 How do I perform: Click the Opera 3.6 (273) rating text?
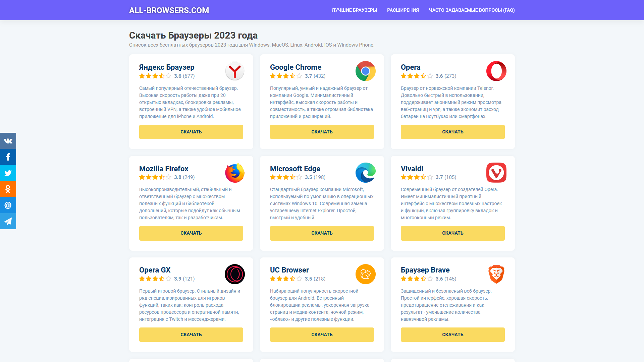446,76
